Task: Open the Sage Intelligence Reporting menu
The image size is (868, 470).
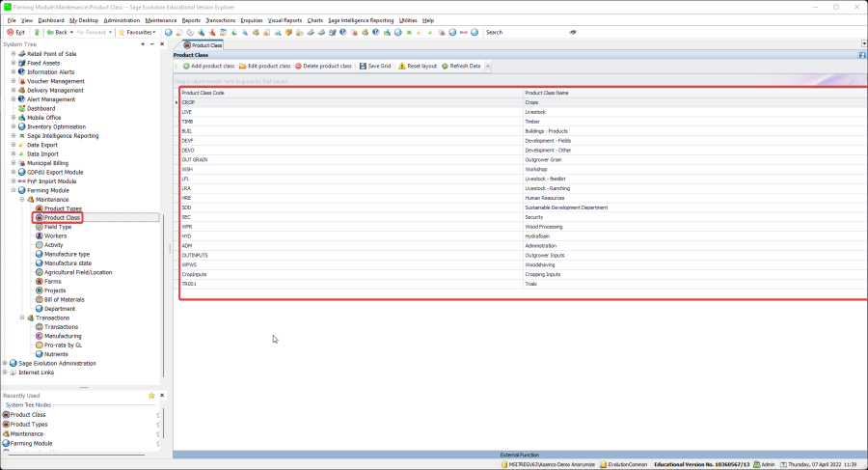Action: (361, 19)
